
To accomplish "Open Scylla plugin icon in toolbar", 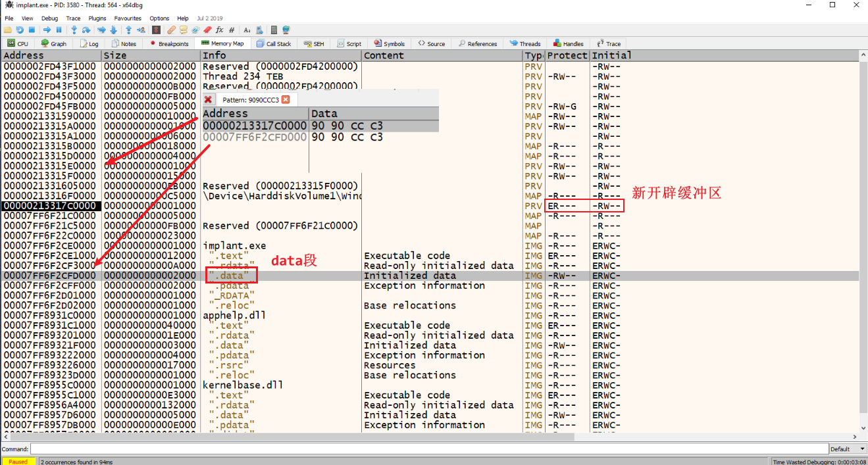I will pyautogui.click(x=156, y=30).
